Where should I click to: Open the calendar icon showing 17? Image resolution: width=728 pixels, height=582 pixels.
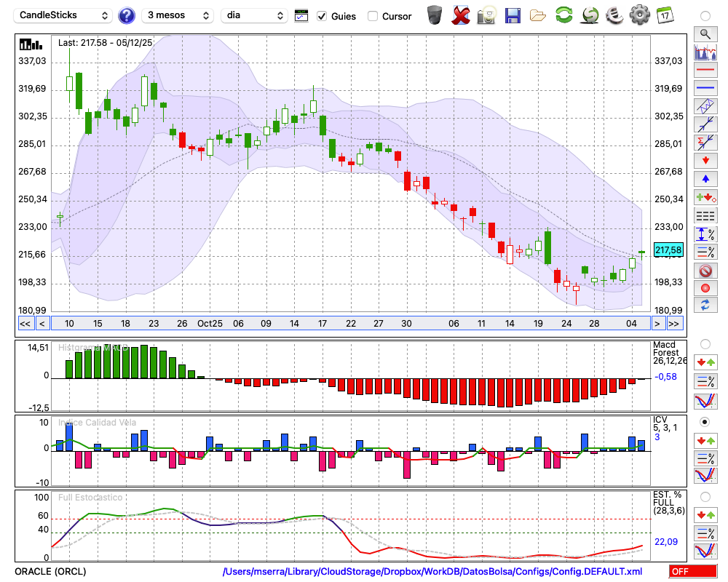pyautogui.click(x=664, y=15)
